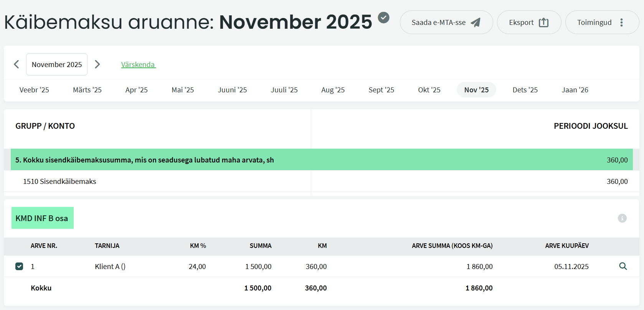Select the Sept '25 month tab
Viewport: 644px width, 310px height.
(381, 90)
